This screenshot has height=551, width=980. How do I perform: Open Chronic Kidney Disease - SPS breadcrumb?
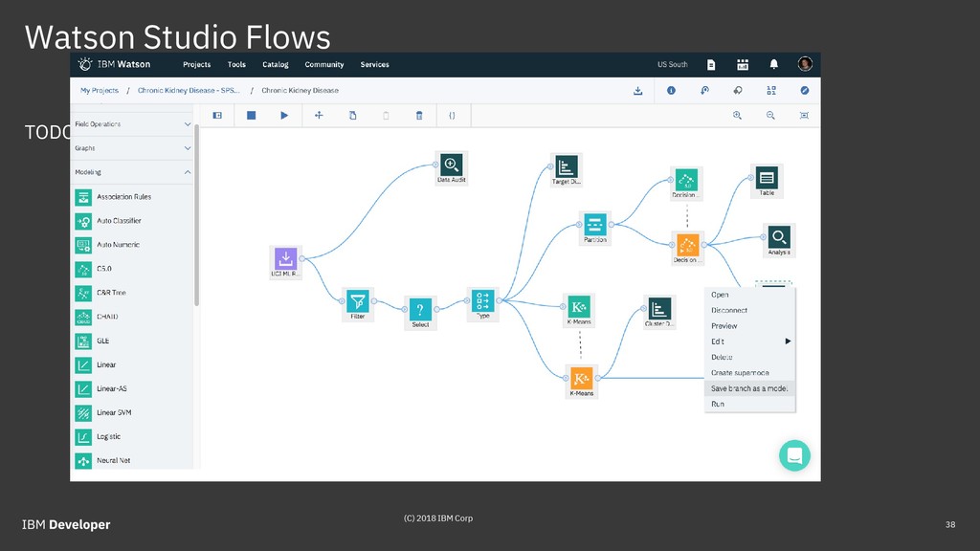click(x=189, y=91)
